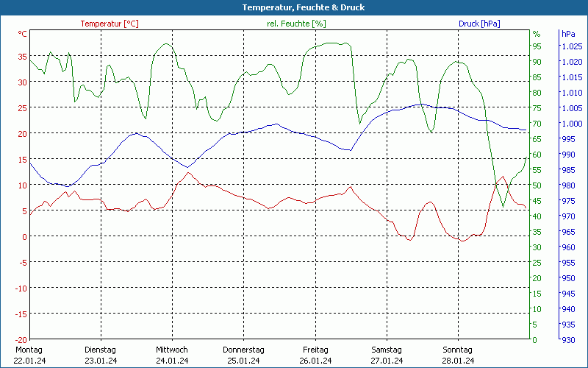Viewport: 588px width, 368px height.
Task: Click the red temperature axis value "-15"
Action: [21, 314]
